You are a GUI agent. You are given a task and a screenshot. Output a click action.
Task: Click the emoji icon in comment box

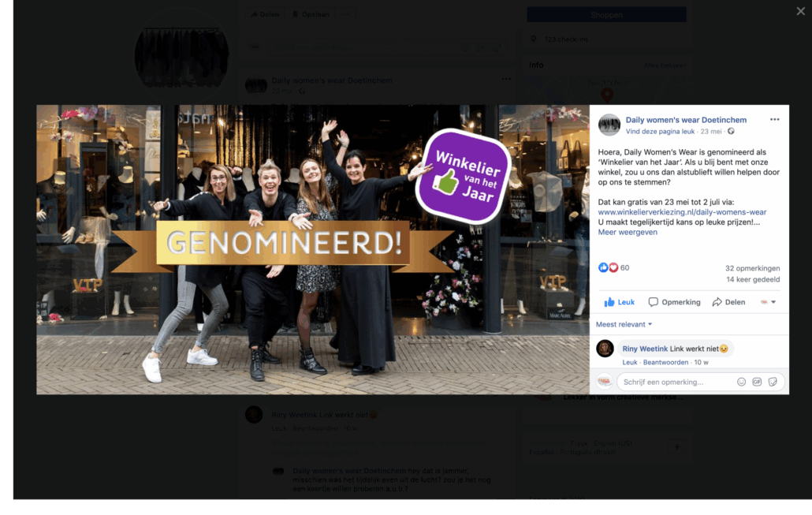click(741, 382)
